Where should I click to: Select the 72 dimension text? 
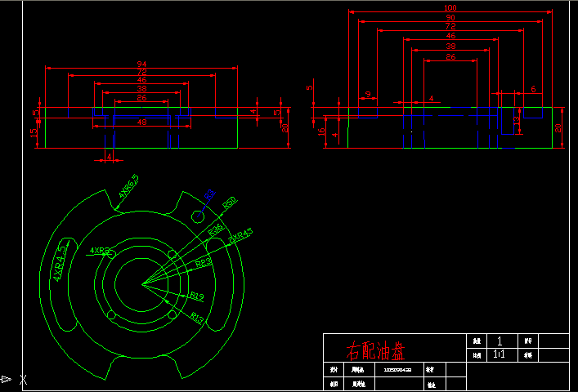[450, 27]
